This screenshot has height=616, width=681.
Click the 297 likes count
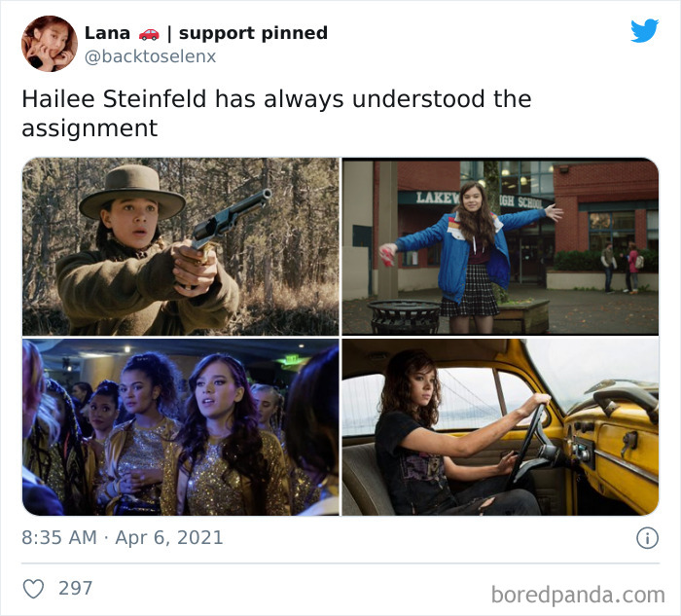coord(76,589)
